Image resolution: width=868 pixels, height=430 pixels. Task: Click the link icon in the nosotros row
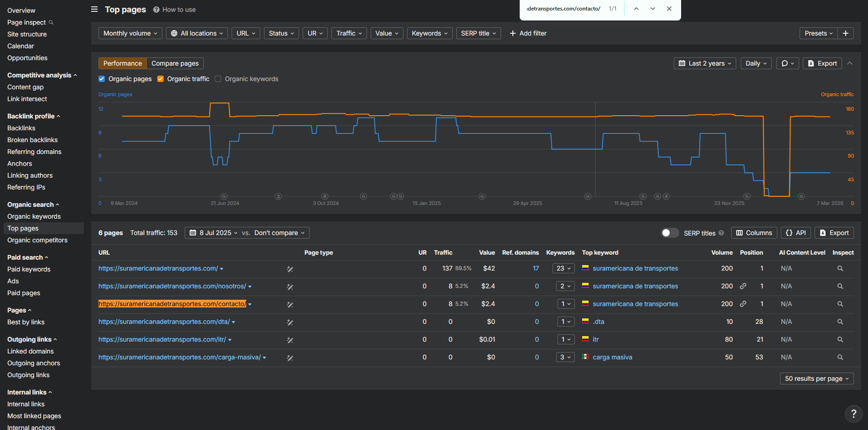(743, 286)
